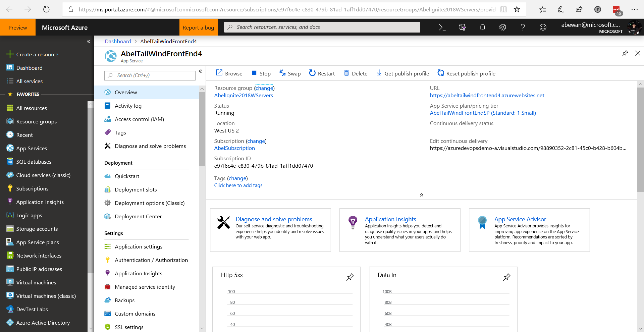Open notifications bell

[482, 27]
